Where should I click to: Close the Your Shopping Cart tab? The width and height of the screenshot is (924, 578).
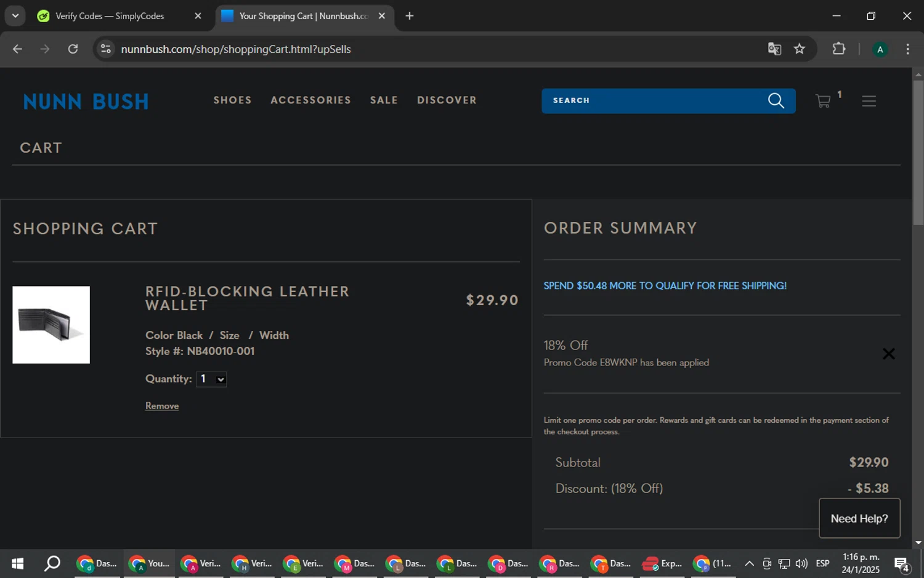tap(382, 16)
